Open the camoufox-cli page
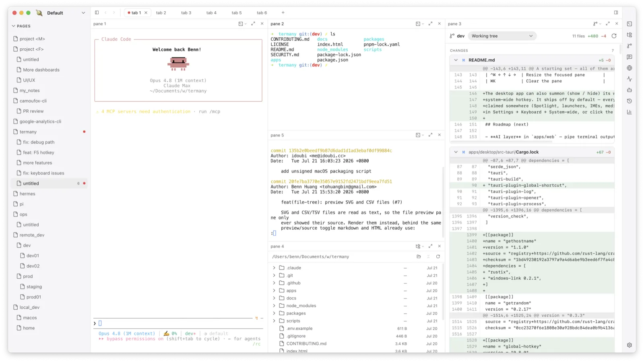The width and height of the screenshot is (644, 362). (49, 101)
